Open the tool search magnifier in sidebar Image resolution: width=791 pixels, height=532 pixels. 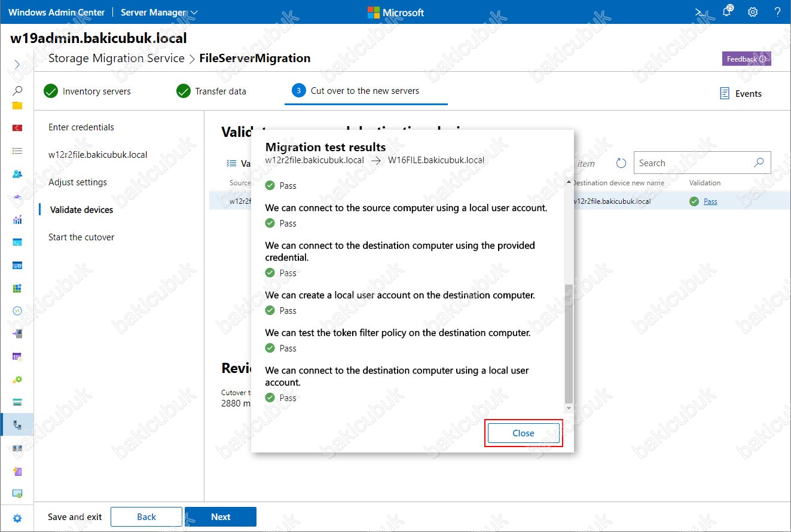point(17,90)
